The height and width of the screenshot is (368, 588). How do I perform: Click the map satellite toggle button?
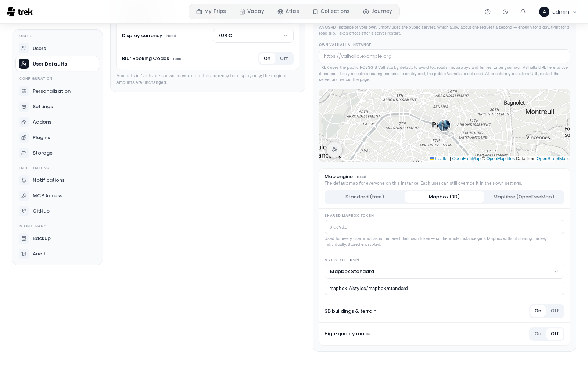pyautogui.click(x=334, y=149)
